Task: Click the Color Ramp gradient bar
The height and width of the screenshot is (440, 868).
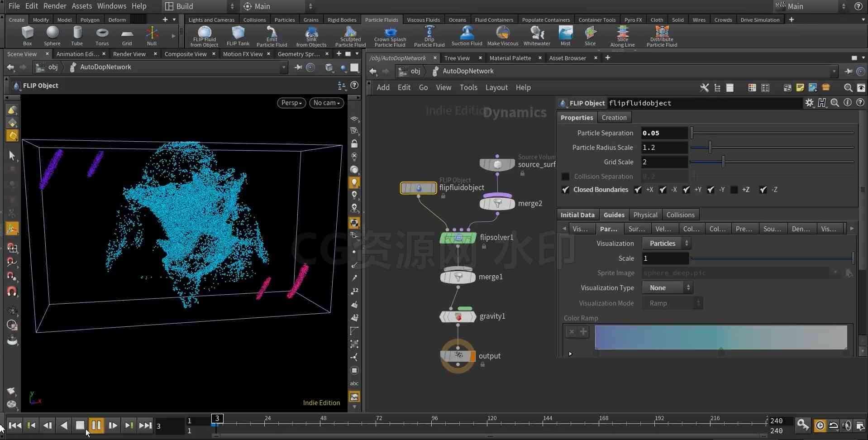Action: tap(721, 337)
